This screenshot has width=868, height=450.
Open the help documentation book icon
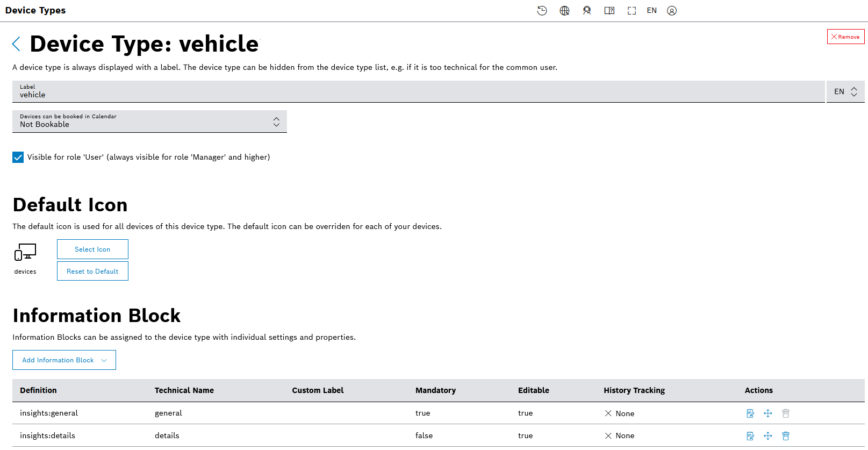609,11
